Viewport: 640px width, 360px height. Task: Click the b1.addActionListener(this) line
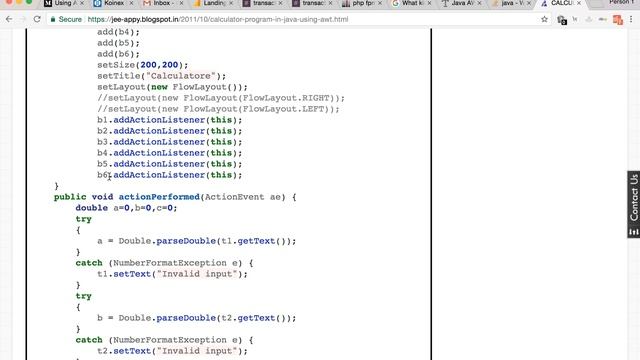[169, 120]
